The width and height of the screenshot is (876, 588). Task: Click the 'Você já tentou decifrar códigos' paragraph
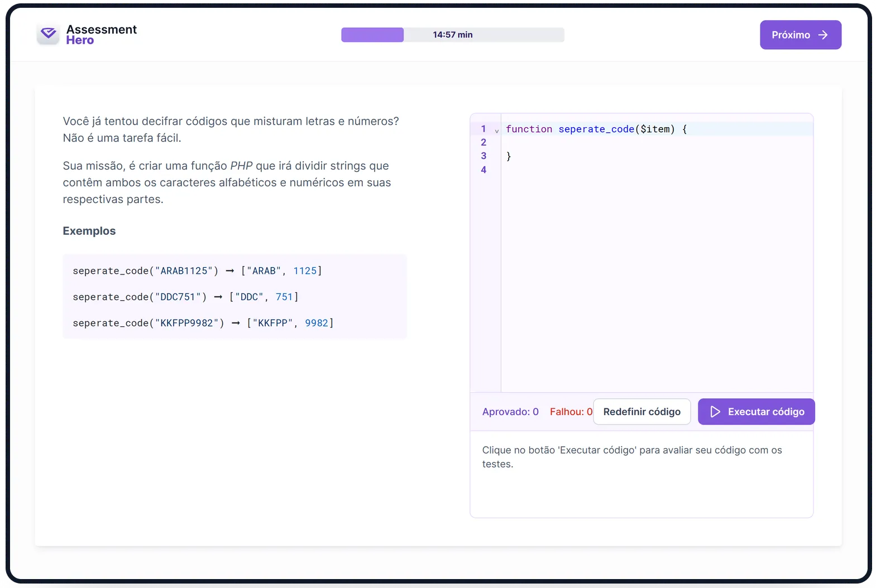click(231, 129)
